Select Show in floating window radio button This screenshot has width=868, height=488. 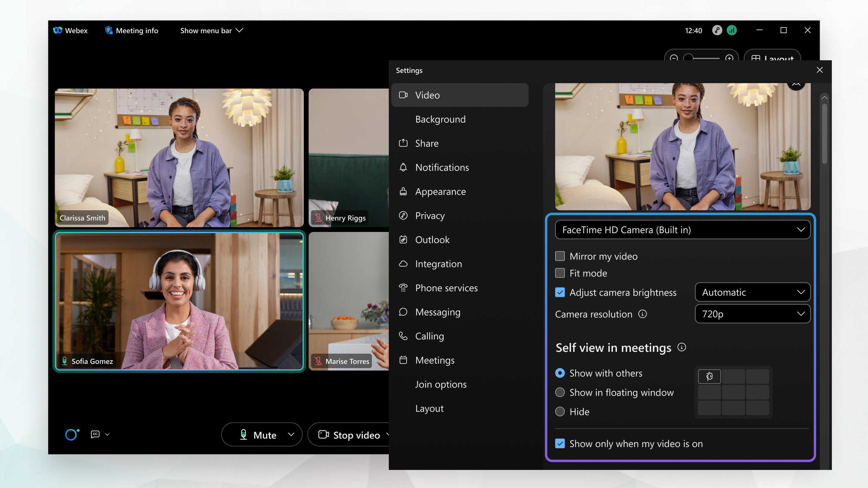pyautogui.click(x=559, y=392)
